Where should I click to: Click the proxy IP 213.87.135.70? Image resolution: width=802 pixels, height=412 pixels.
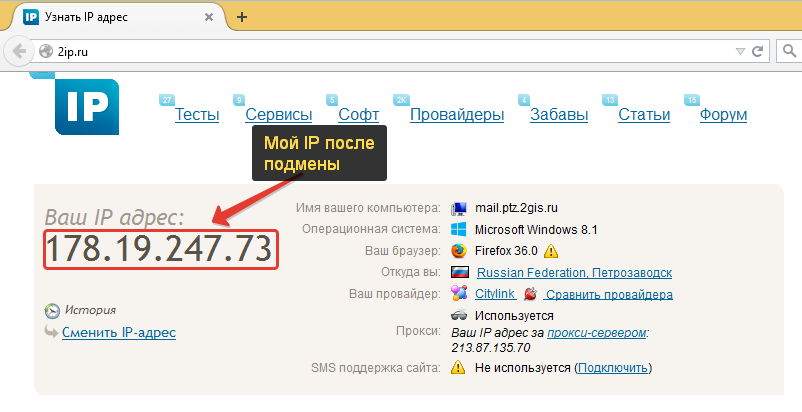coord(491,348)
